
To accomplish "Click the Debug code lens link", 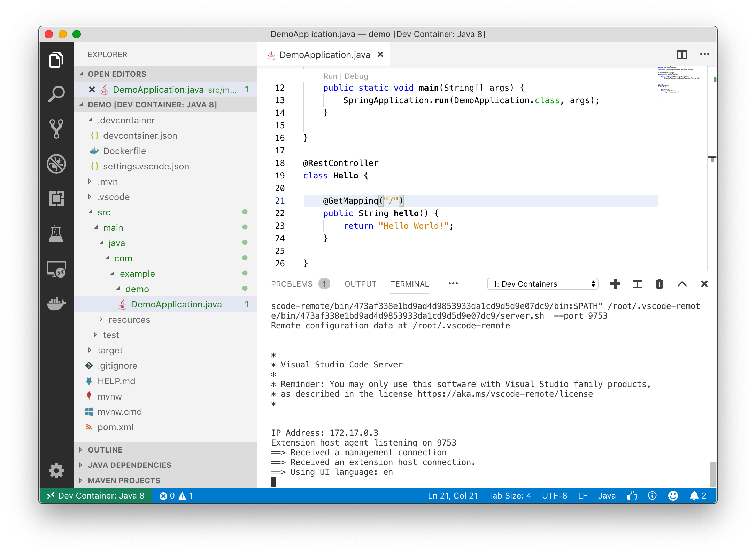I will tap(356, 76).
